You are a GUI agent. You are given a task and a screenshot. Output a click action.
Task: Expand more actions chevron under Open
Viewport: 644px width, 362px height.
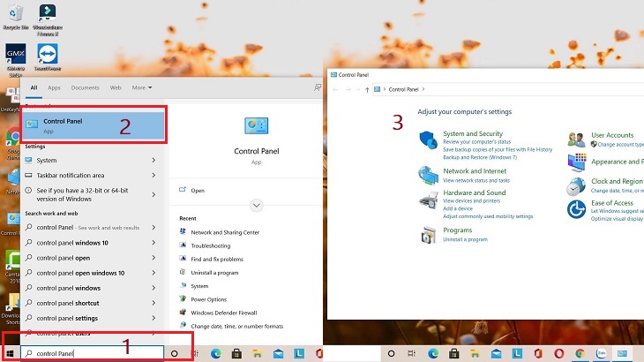point(257,205)
